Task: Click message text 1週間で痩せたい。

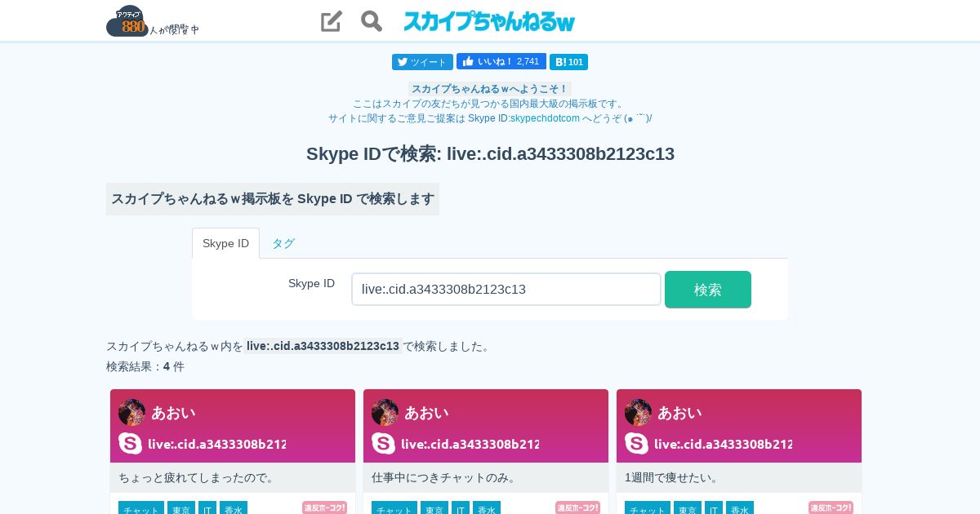Action: pyautogui.click(x=672, y=477)
